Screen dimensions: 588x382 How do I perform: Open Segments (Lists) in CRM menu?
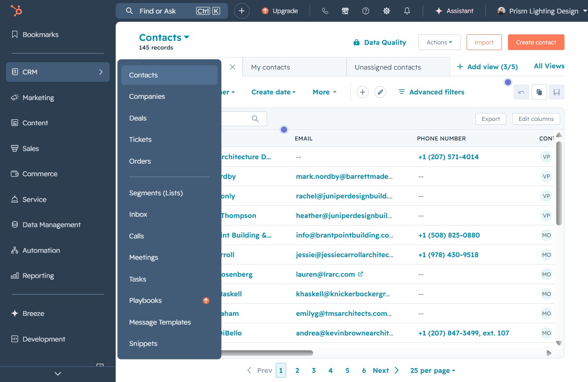point(169,193)
